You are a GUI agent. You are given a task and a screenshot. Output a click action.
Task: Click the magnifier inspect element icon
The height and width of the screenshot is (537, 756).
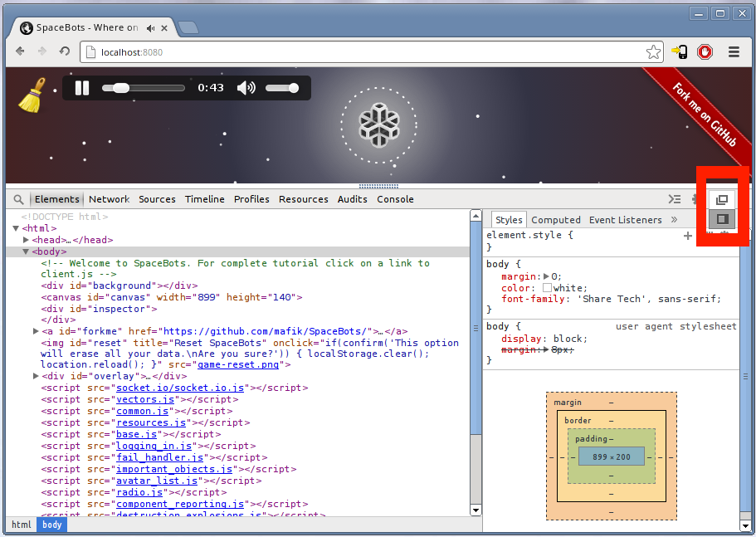18,199
